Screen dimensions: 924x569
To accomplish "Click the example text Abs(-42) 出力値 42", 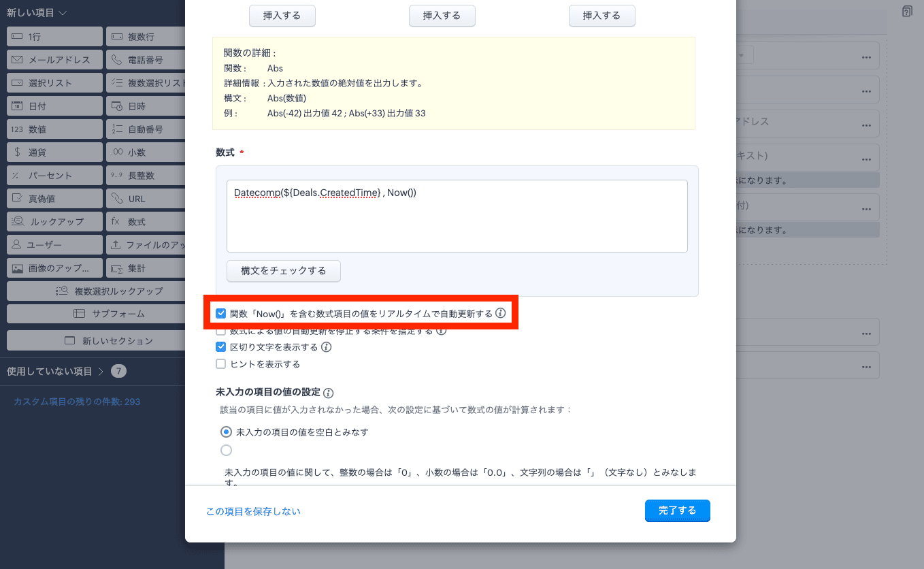I will (305, 113).
